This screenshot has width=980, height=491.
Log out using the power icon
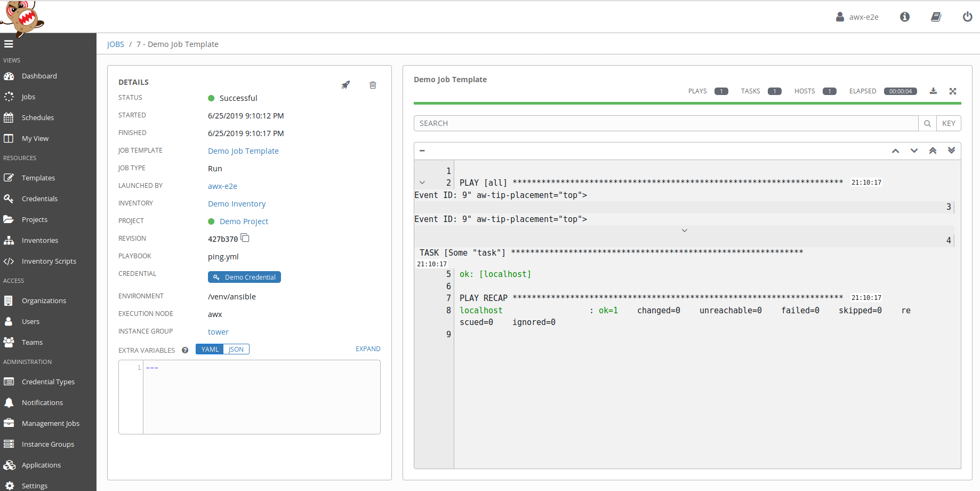967,17
